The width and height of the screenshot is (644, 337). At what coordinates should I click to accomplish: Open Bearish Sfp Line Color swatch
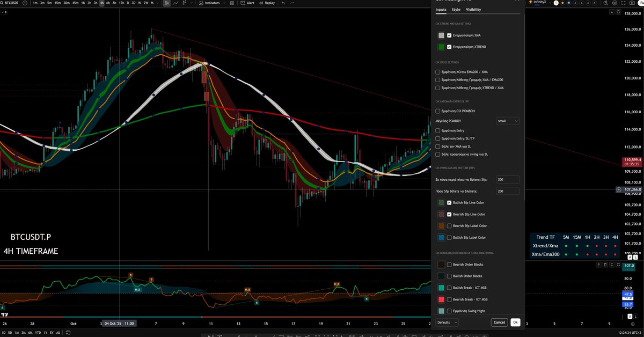click(x=441, y=214)
